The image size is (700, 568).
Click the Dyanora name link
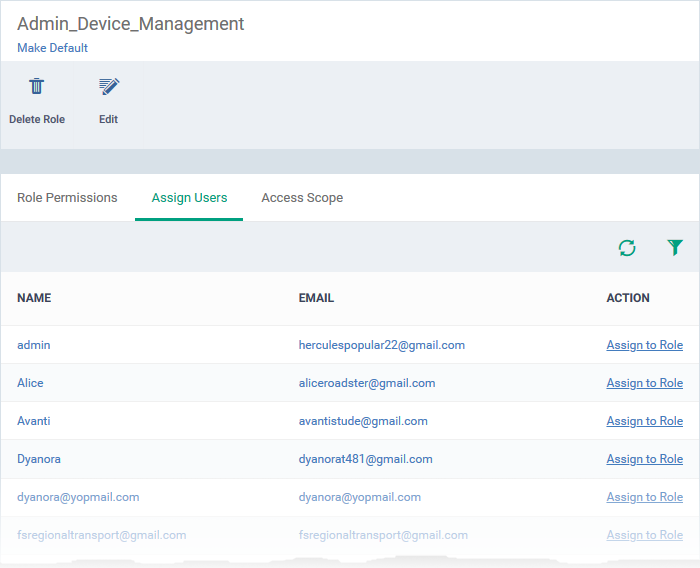tap(39, 459)
